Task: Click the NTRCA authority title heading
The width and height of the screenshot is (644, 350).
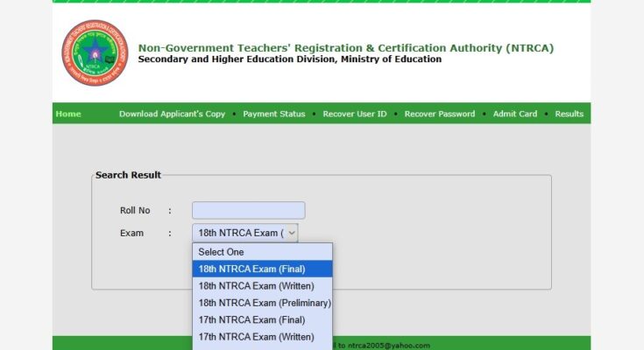Action: pyautogui.click(x=346, y=48)
